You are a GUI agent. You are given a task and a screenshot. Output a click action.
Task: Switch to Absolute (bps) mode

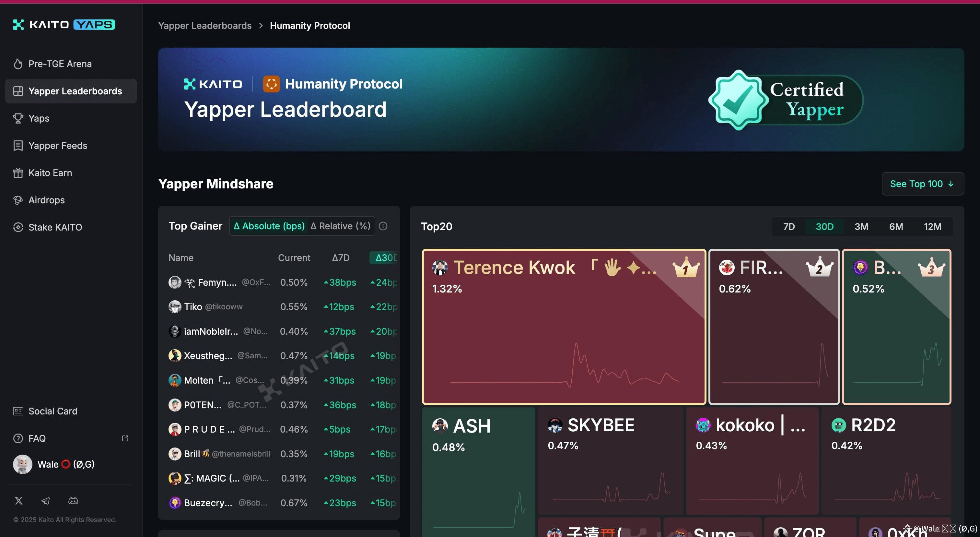click(269, 226)
